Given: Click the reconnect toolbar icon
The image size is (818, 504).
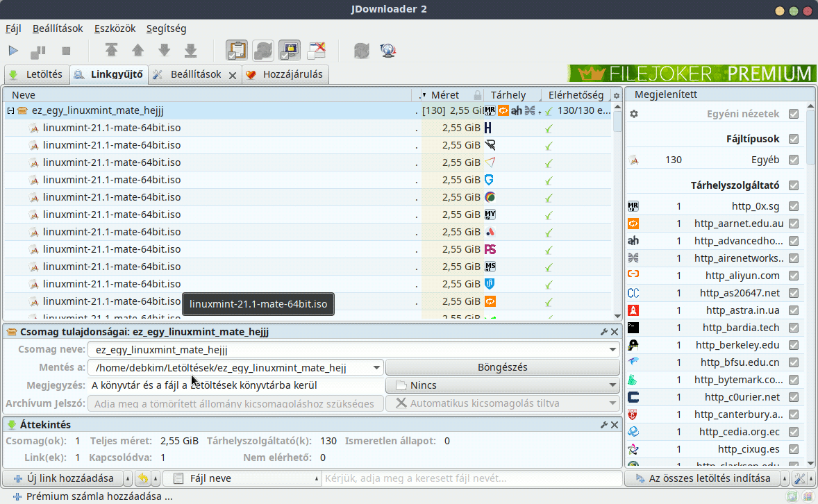Looking at the screenshot, I should click(362, 50).
